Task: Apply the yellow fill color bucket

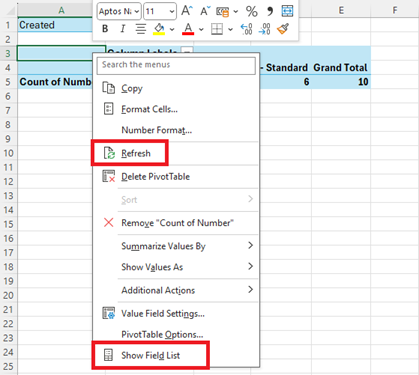Action: click(x=159, y=29)
